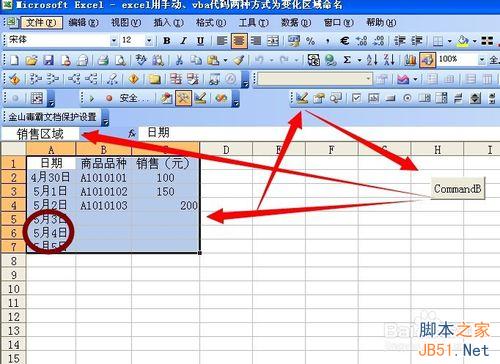The width and height of the screenshot is (500, 364).
Task: Open the 视图 menu
Action: [x=126, y=23]
